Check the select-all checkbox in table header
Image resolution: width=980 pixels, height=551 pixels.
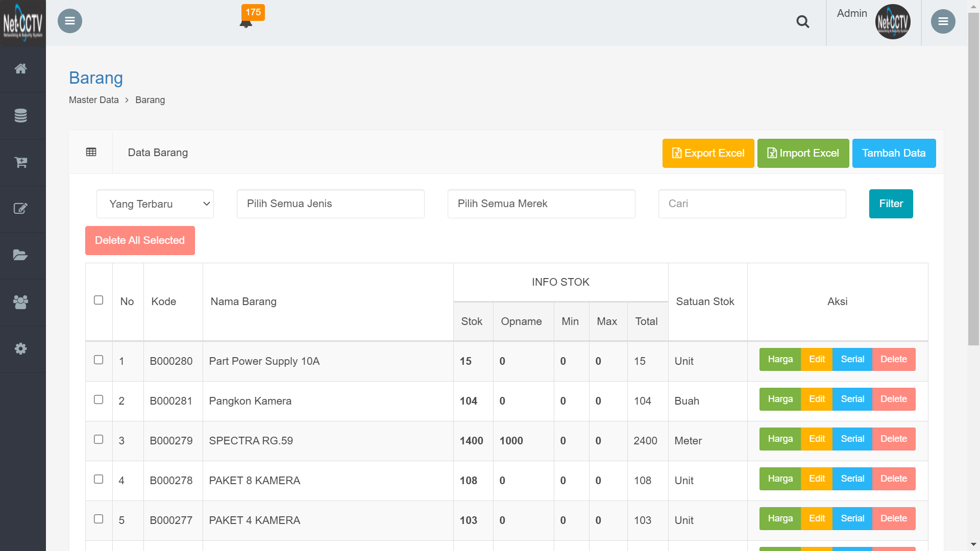[x=99, y=300]
